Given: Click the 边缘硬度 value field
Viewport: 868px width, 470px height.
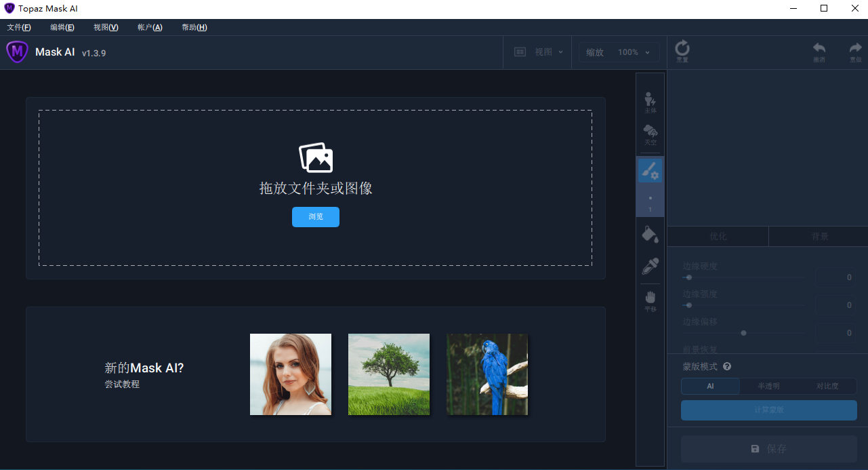Looking at the screenshot, I should coord(835,277).
